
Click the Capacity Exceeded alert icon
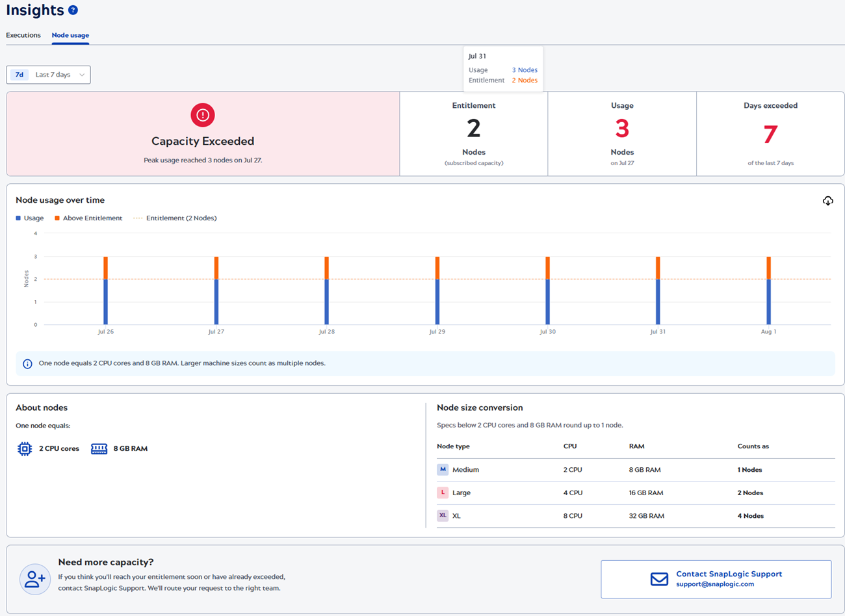coord(203,115)
